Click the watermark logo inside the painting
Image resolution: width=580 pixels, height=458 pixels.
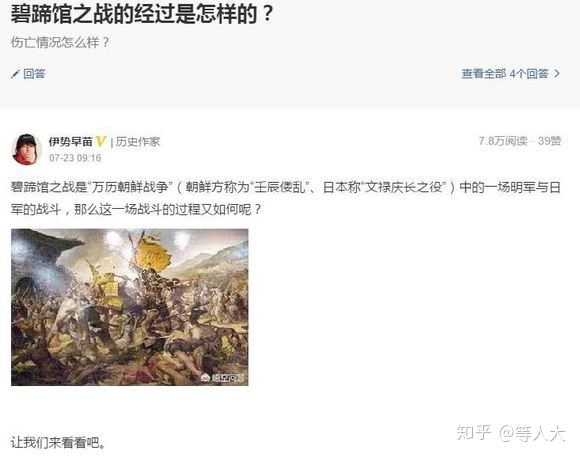pyautogui.click(x=223, y=378)
